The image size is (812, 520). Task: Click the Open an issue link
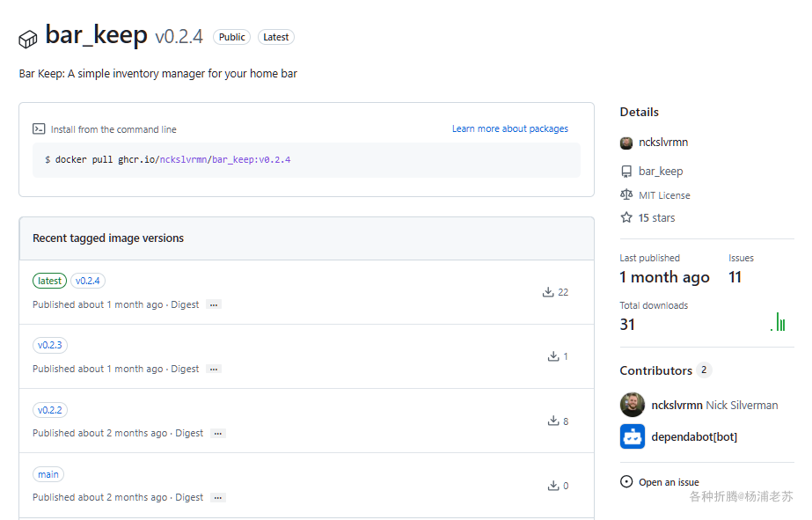point(669,482)
